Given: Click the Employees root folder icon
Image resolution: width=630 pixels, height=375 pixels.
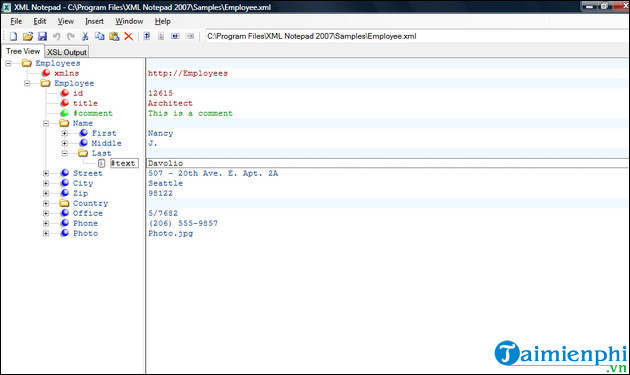Looking at the screenshot, I should click(27, 63).
